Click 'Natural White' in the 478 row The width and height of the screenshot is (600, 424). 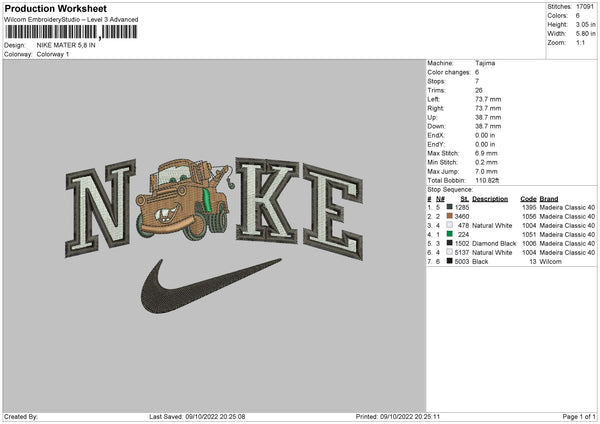pos(492,225)
